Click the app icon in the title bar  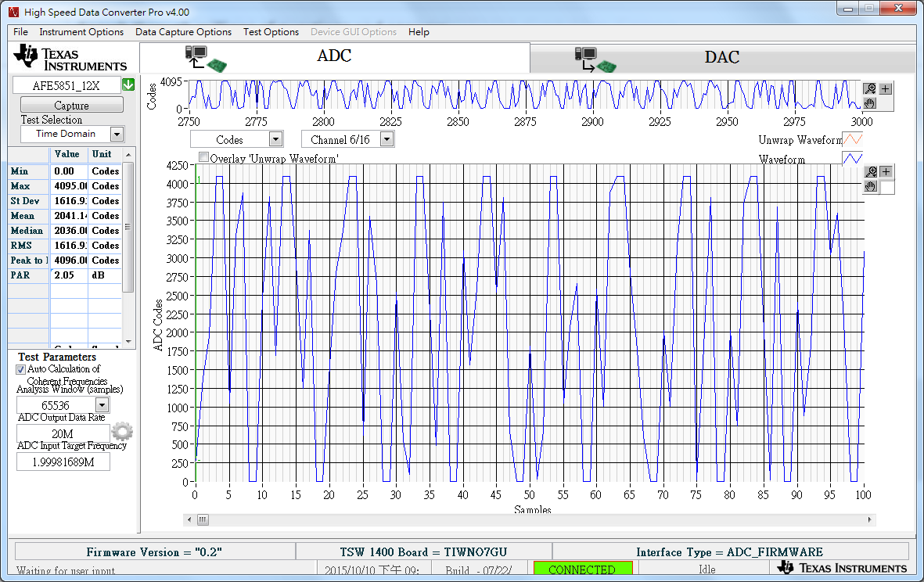(13, 12)
